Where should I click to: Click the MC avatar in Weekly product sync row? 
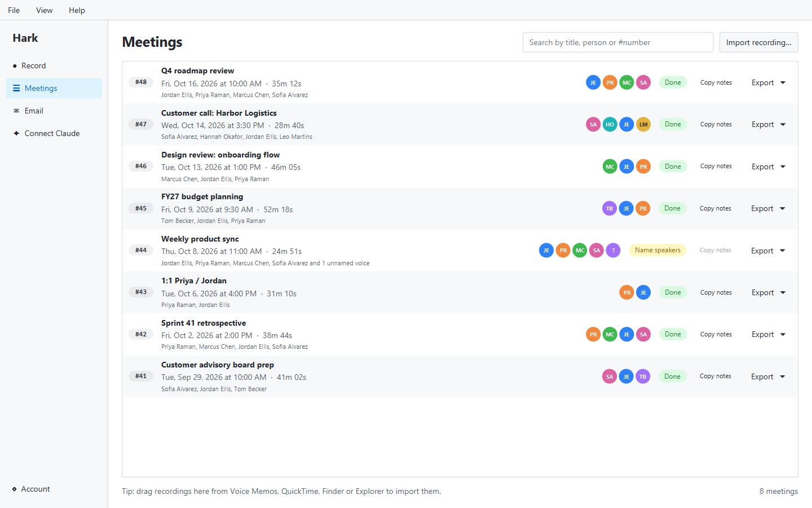point(580,250)
